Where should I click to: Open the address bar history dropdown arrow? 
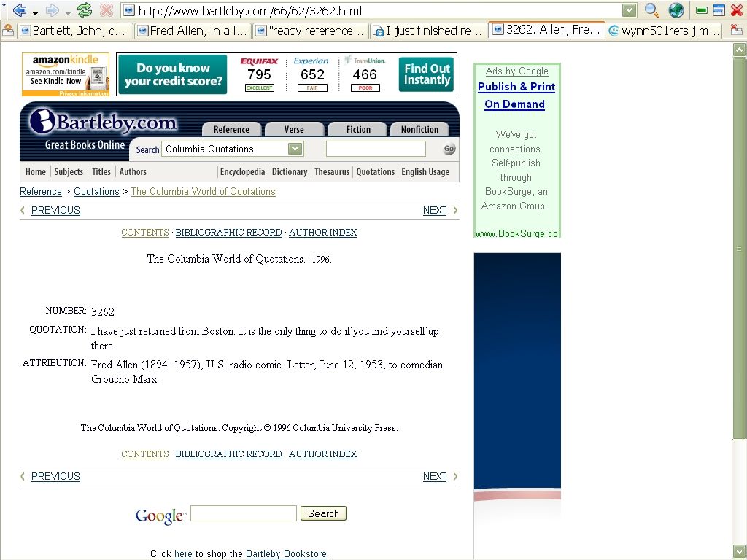(630, 10)
